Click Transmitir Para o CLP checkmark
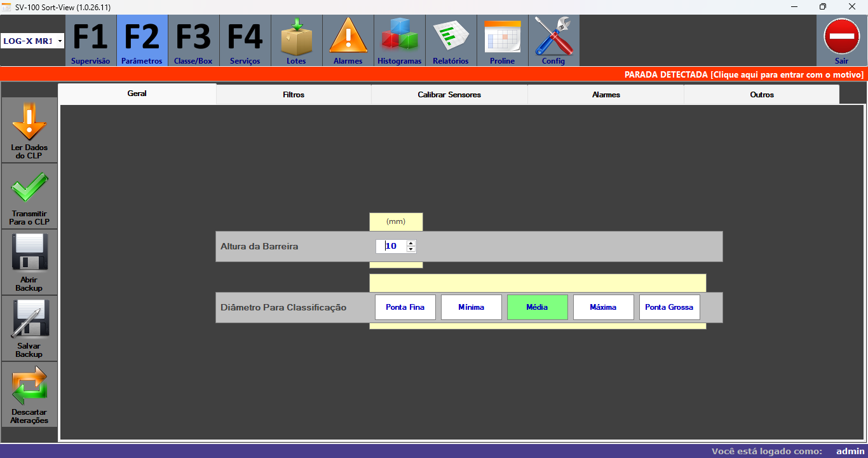This screenshot has height=458, width=868. (x=29, y=196)
